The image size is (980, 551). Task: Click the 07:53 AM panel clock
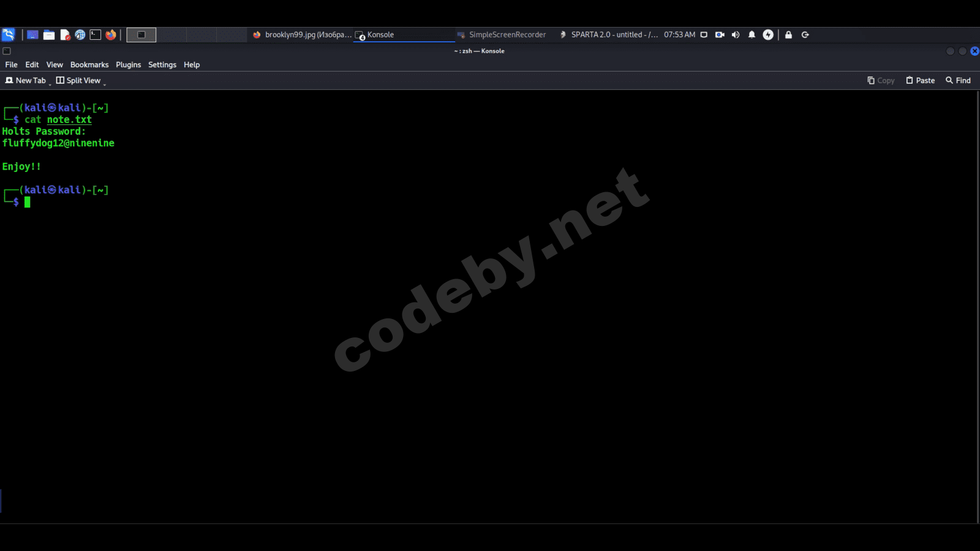coord(680,35)
